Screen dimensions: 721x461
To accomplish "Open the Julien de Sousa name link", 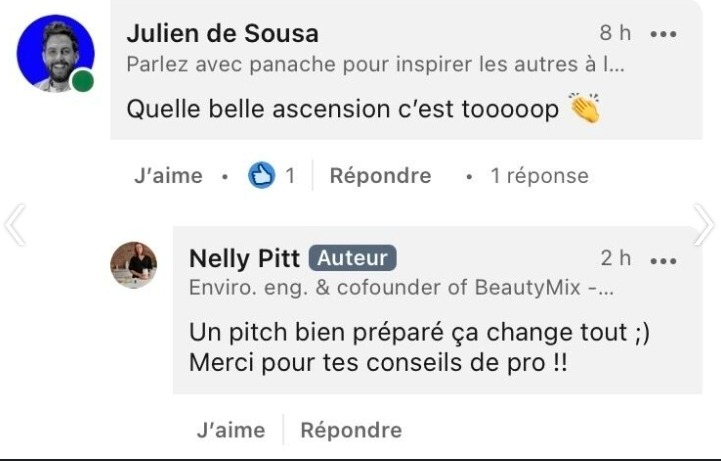I will [x=220, y=33].
